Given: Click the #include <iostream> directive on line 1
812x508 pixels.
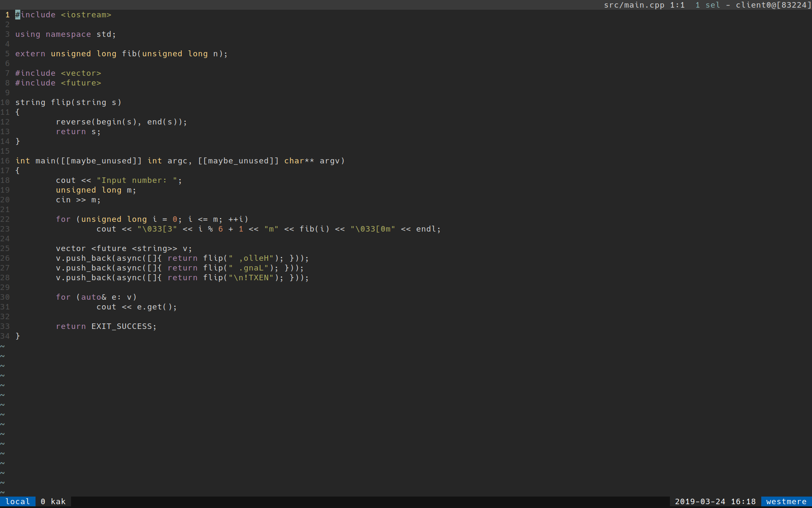Looking at the screenshot, I should pos(63,14).
